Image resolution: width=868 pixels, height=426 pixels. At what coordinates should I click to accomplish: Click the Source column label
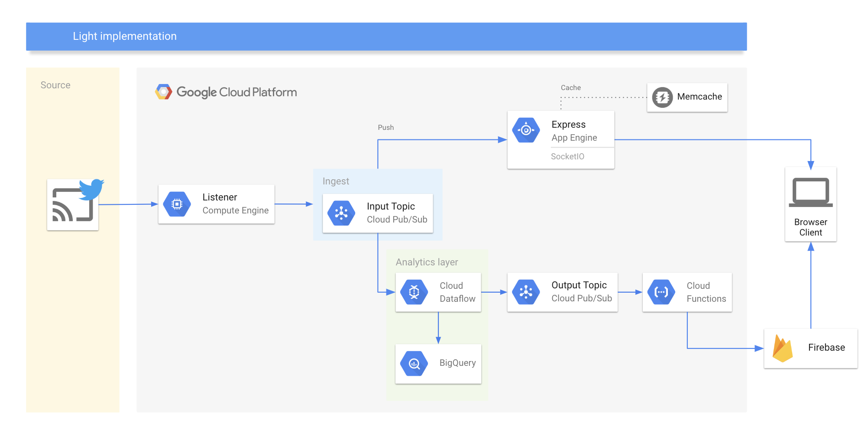pyautogui.click(x=55, y=85)
